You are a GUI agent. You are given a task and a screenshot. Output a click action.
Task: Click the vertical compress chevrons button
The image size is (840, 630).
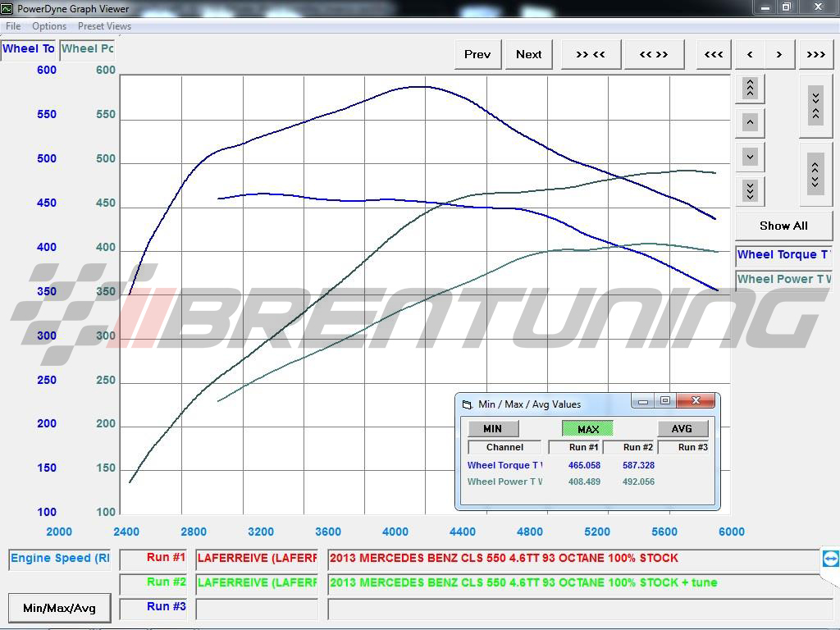click(816, 106)
